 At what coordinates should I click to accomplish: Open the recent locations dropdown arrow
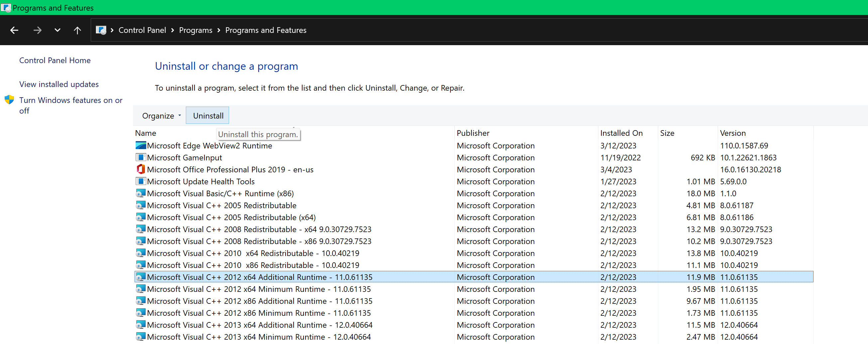pos(57,30)
